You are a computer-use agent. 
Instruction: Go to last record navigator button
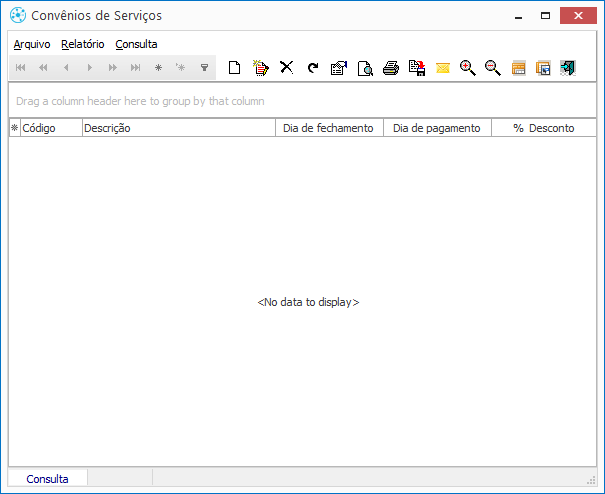coord(135,68)
